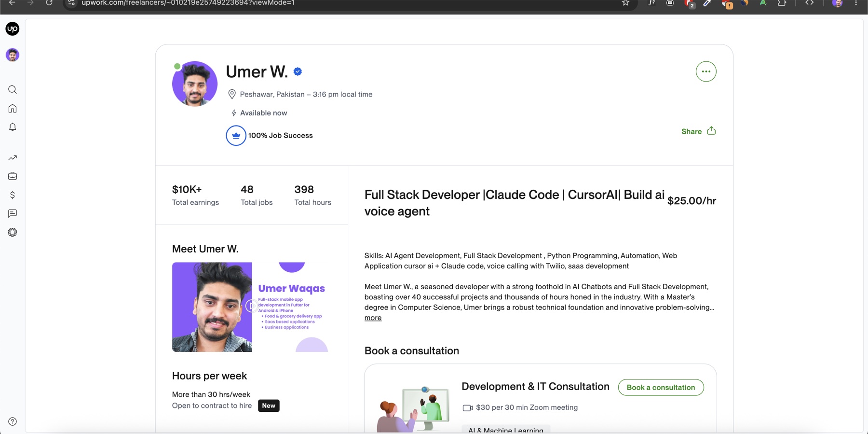Open the user avatar in the left sidebar

13,55
